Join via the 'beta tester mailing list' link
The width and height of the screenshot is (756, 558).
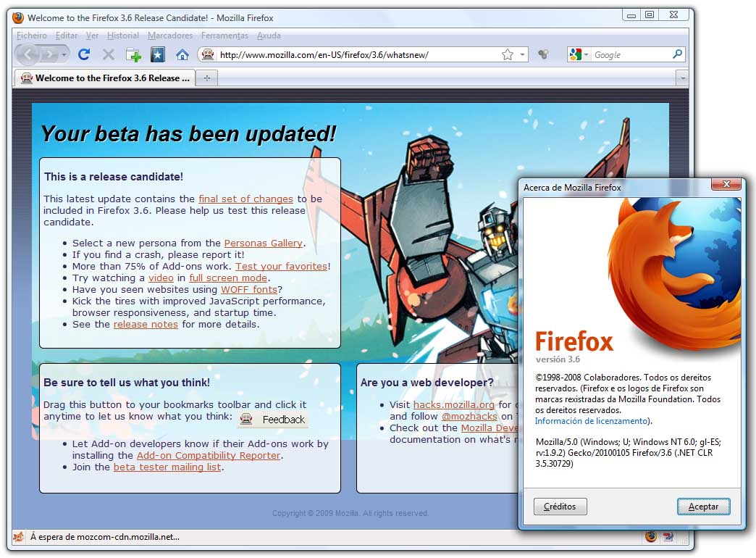tap(167, 467)
